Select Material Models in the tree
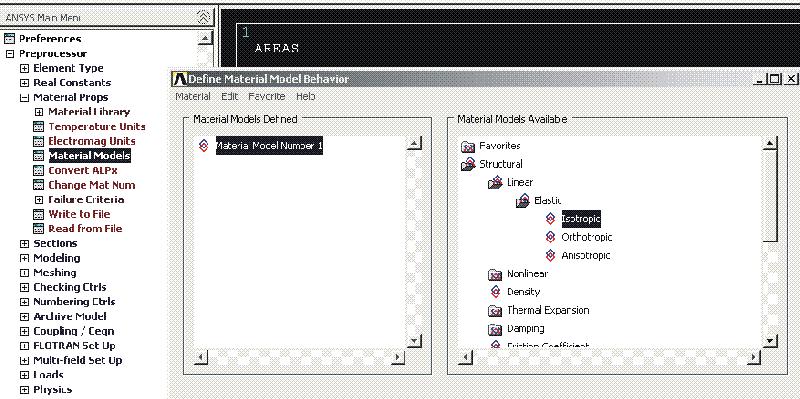Viewport: 800px width, 399px height. pyautogui.click(x=89, y=156)
